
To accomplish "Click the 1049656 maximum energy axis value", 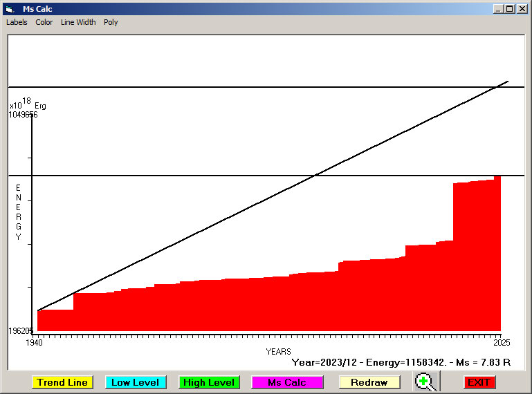I will pyautogui.click(x=23, y=115).
